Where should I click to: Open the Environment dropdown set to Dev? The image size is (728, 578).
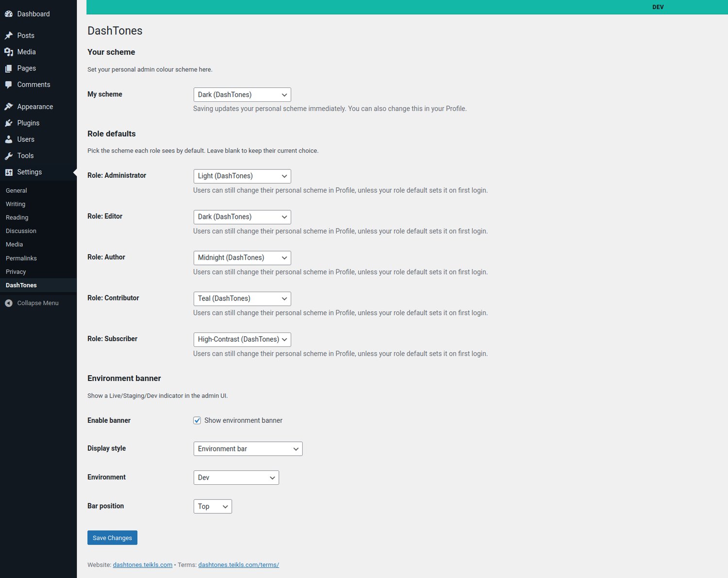pyautogui.click(x=236, y=478)
